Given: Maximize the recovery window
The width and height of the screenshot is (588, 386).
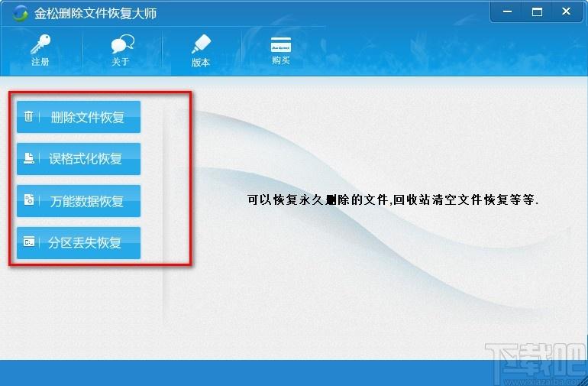Looking at the screenshot, I should 537,11.
